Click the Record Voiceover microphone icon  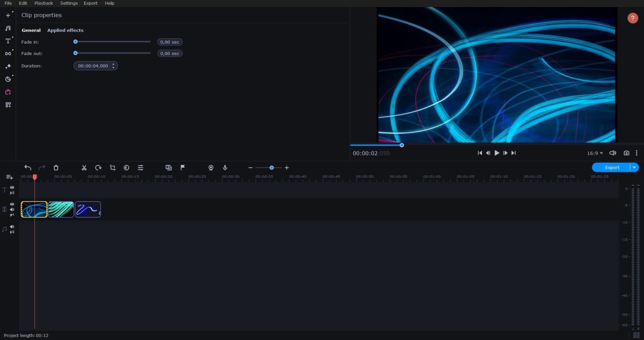225,167
